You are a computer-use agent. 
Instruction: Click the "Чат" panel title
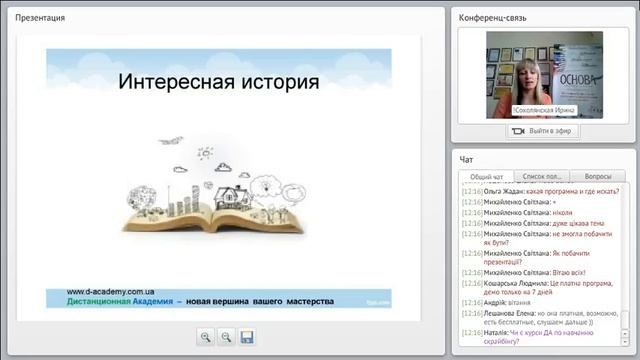466,160
